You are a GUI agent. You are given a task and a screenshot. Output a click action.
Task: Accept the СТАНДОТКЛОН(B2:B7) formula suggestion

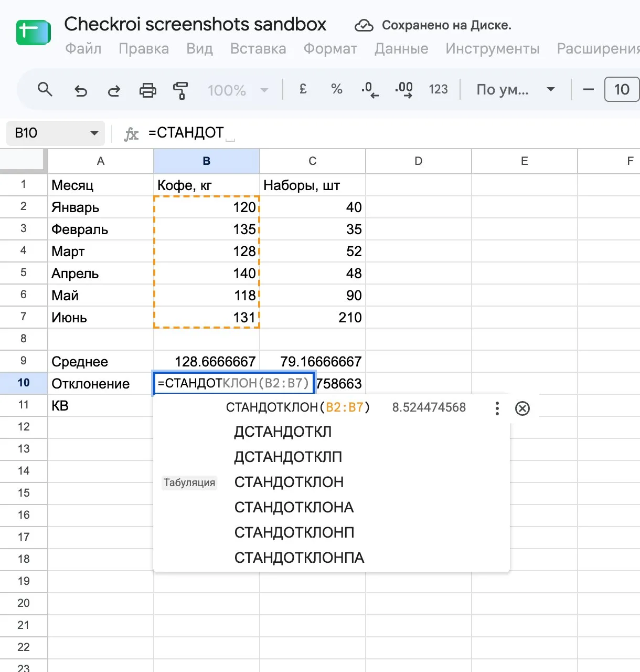click(297, 407)
